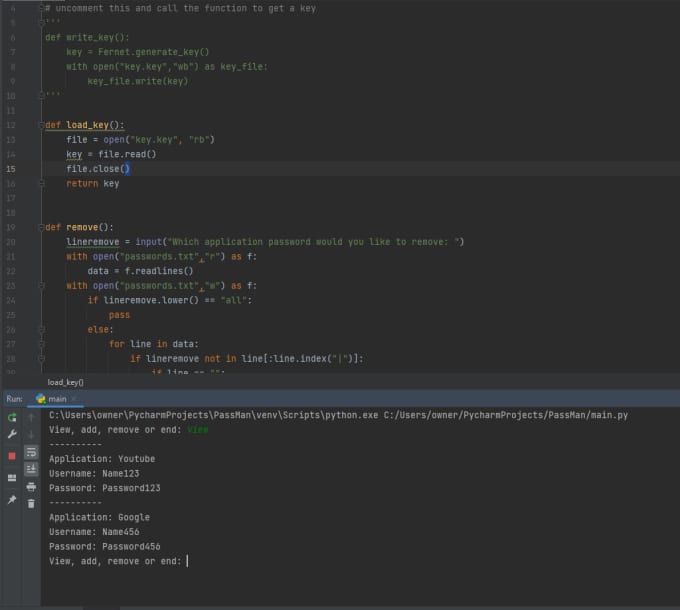This screenshot has width=680, height=610.
Task: Click line number 19 in the gutter
Action: pyautogui.click(x=11, y=227)
